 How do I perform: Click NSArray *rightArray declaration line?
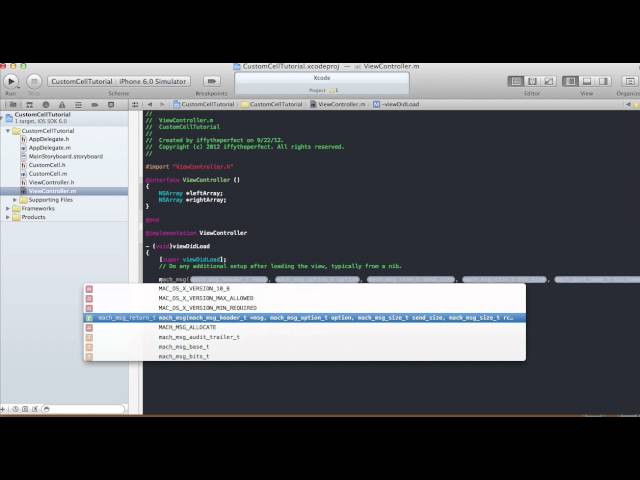pyautogui.click(x=192, y=200)
